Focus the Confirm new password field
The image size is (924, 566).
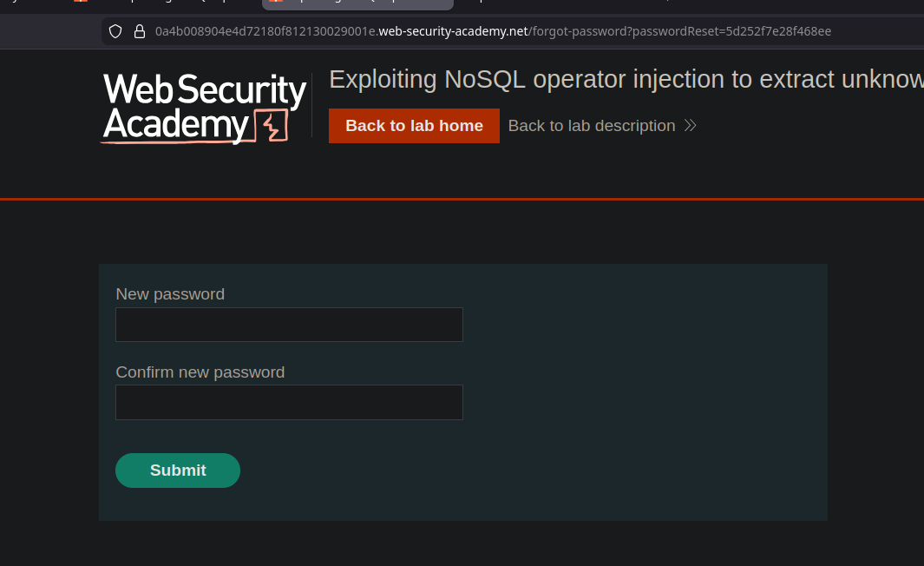289,403
